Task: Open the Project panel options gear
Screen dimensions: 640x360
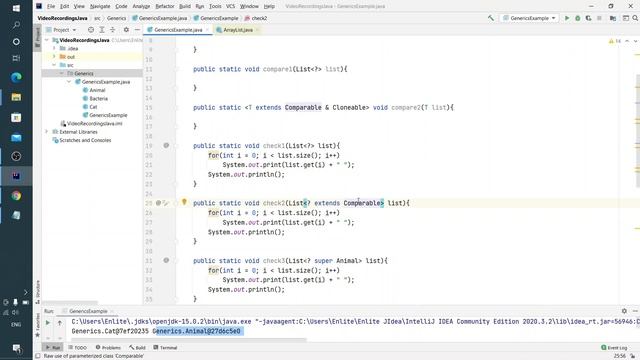Action: (x=126, y=30)
